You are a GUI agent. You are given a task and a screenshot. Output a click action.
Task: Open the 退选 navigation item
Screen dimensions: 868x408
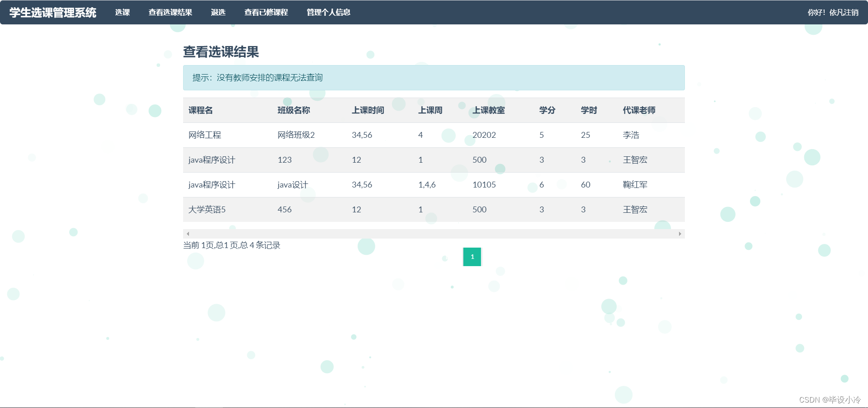click(x=218, y=12)
